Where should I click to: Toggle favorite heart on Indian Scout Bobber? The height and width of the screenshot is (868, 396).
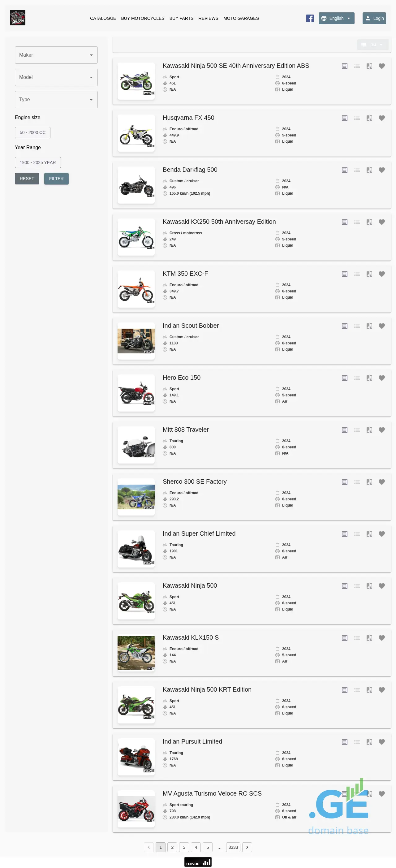click(381, 326)
